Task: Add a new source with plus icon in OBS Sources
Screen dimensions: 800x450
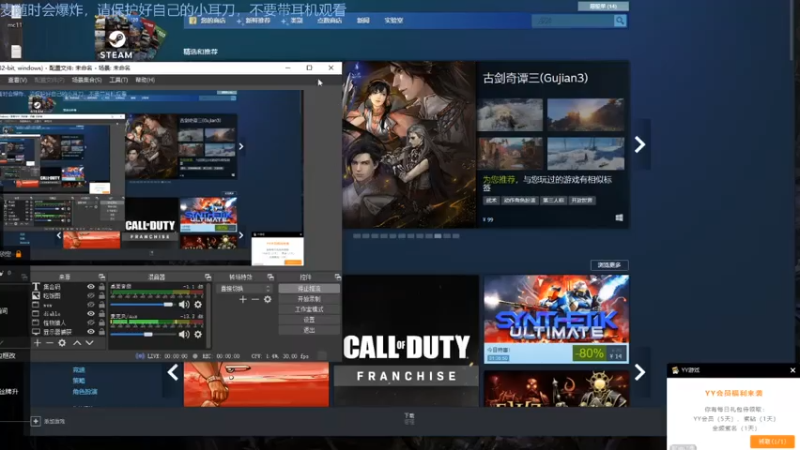Action: [37, 343]
